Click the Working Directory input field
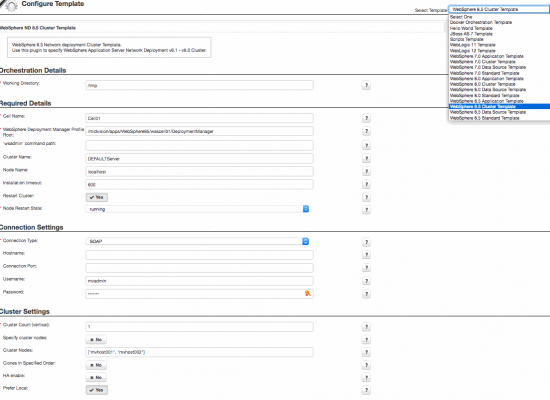This screenshot has width=550, height=400. click(199, 85)
